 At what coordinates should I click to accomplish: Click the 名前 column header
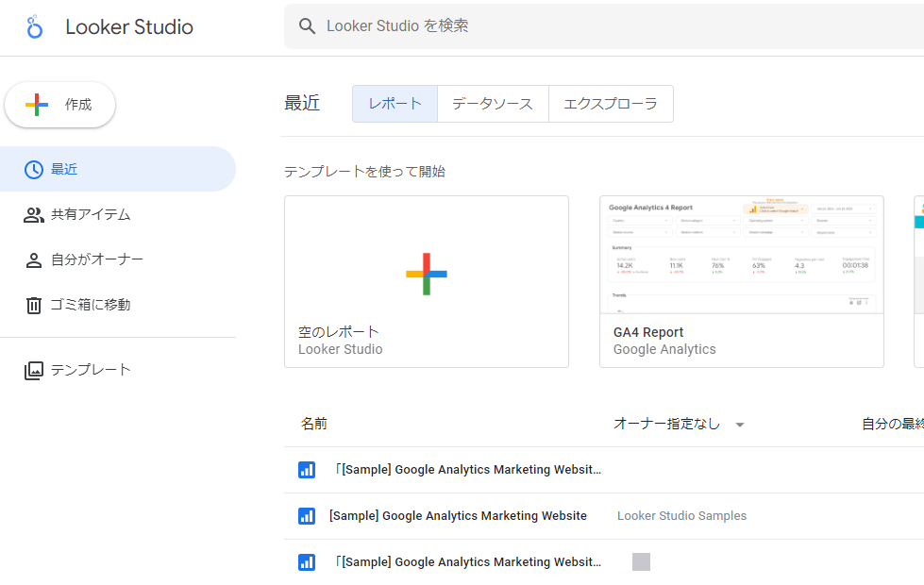click(x=314, y=424)
